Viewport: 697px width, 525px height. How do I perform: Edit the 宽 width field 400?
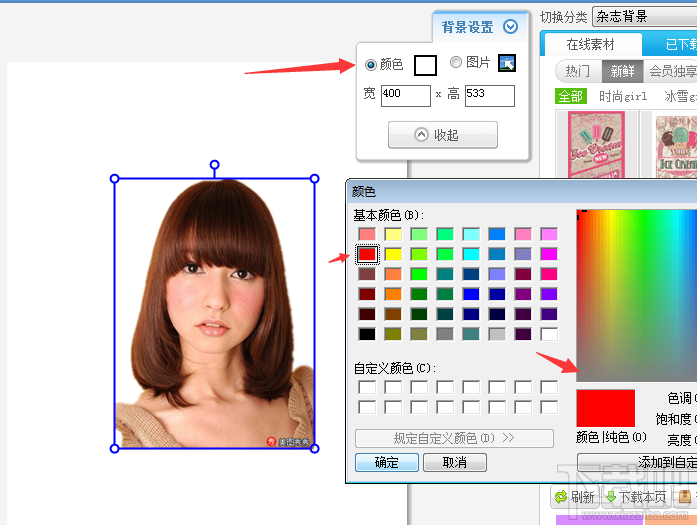[x=406, y=96]
